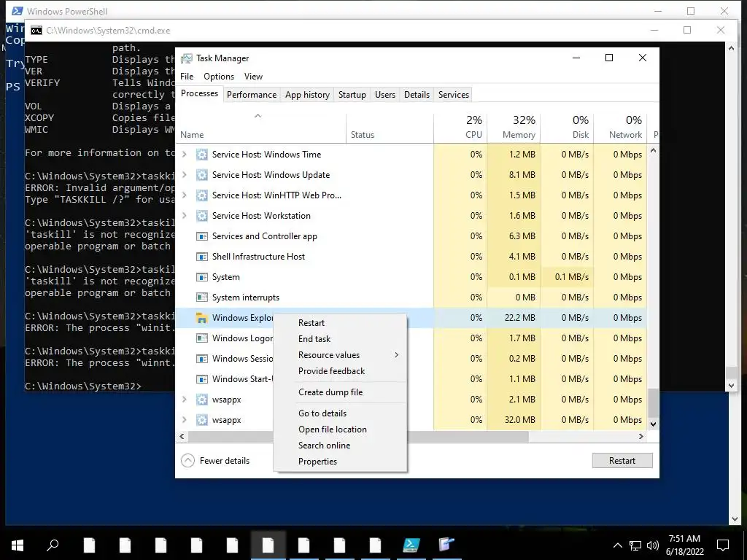The height and width of the screenshot is (560, 747).
Task: Expand Service Host: WinHTTP Web Pro row
Action: (x=185, y=195)
